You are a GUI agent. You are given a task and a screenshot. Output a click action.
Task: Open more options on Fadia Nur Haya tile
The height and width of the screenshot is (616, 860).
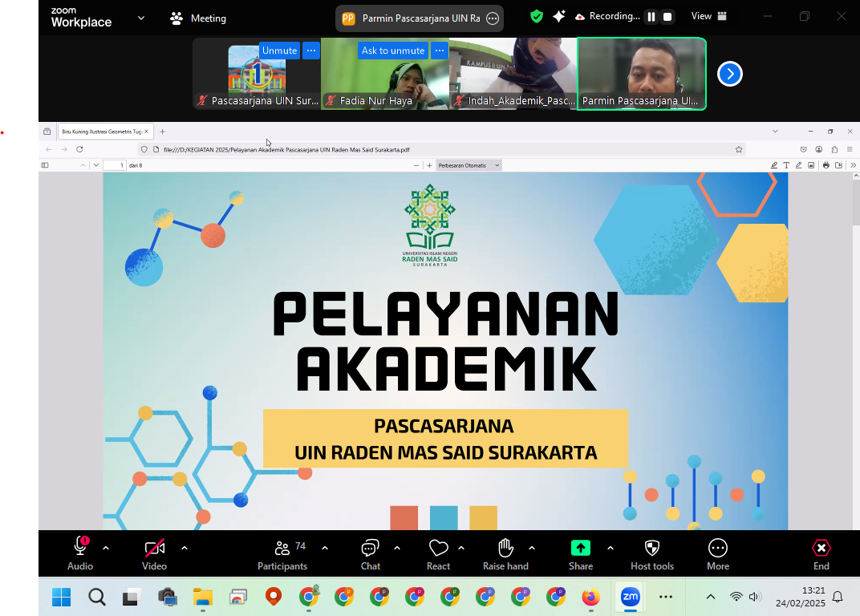440,51
